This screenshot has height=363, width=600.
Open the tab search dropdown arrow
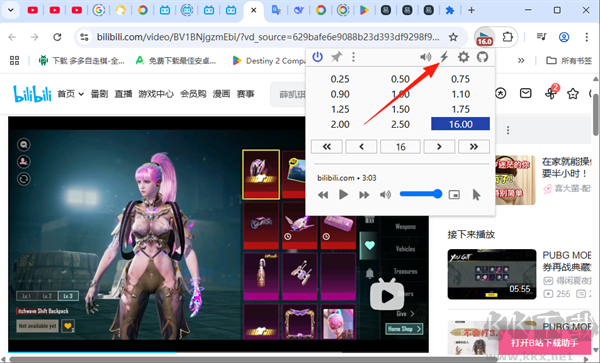coord(11,10)
